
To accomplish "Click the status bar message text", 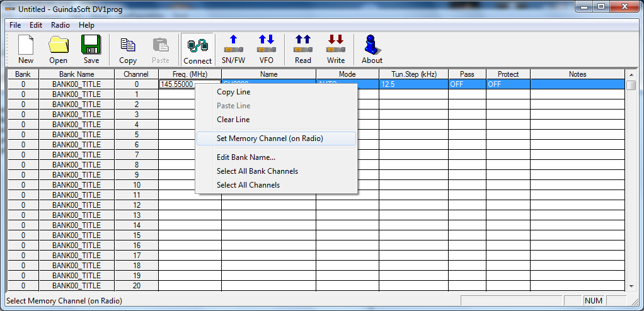I will click(x=64, y=301).
